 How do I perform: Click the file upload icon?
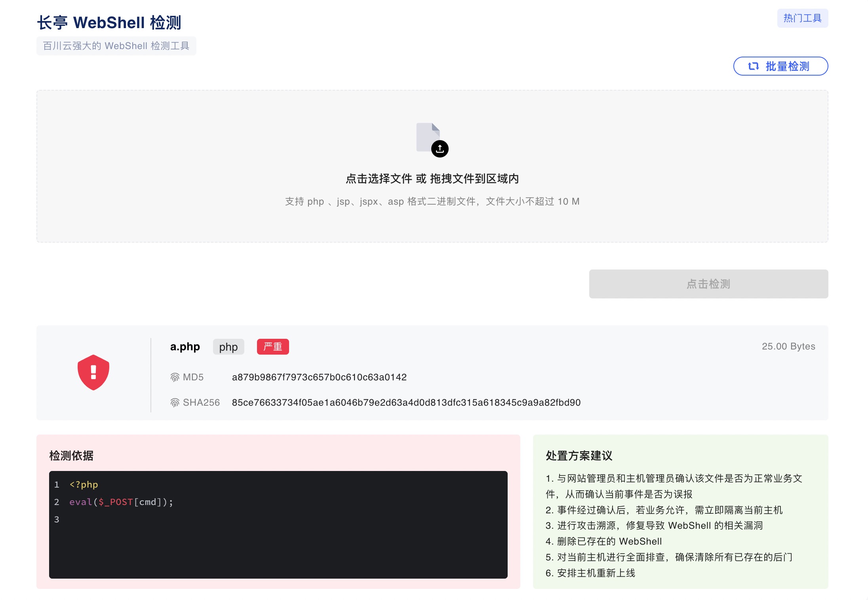pos(432,140)
